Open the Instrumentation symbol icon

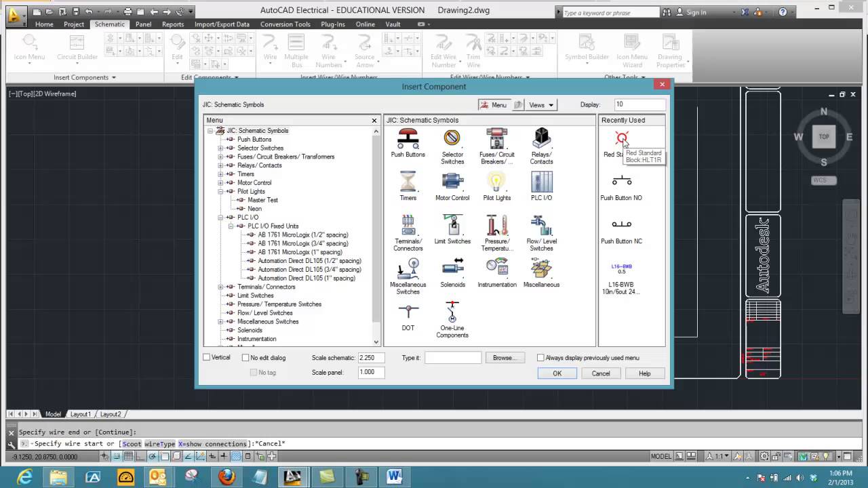(x=497, y=268)
